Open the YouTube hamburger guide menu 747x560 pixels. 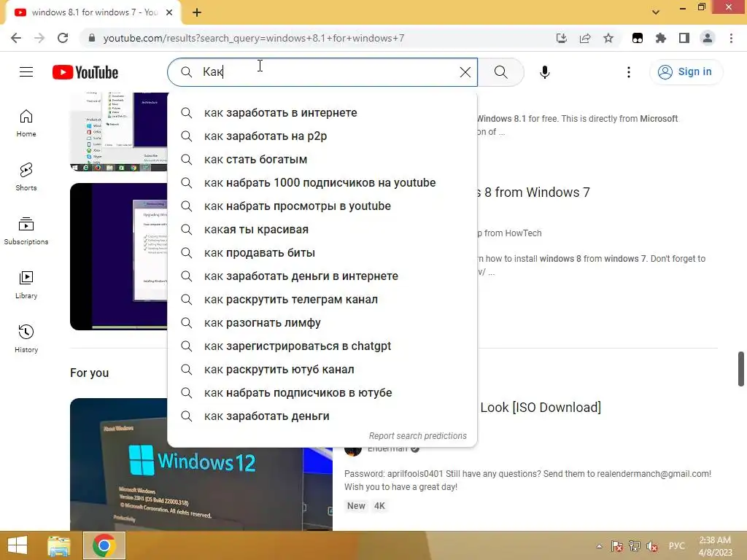pos(26,72)
